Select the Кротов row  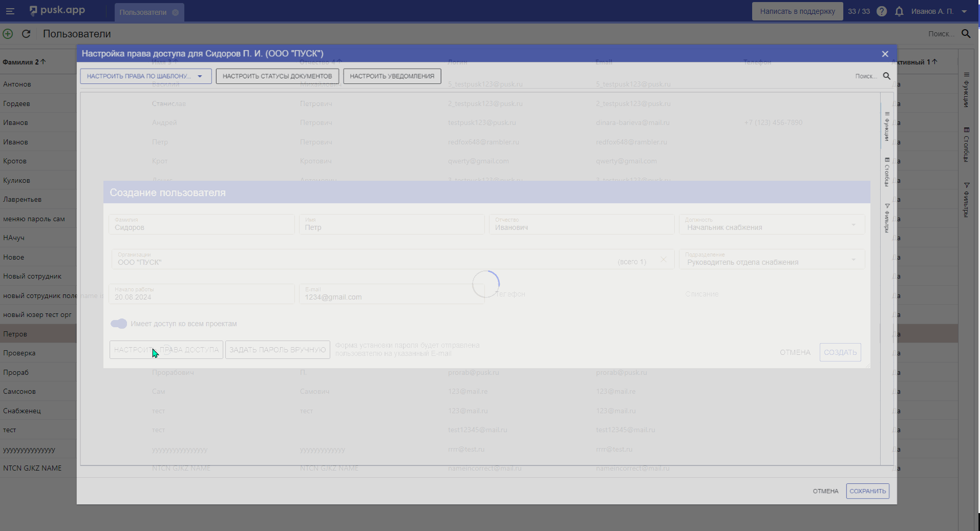click(479, 161)
